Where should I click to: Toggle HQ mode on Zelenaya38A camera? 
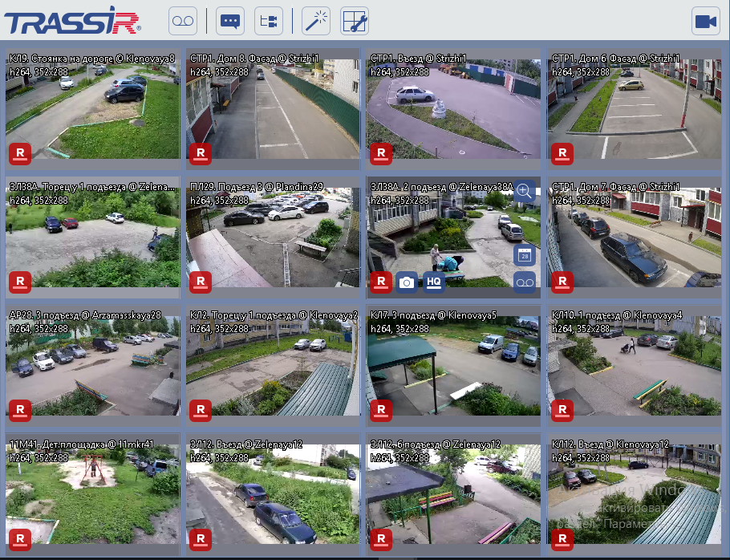pyautogui.click(x=434, y=282)
